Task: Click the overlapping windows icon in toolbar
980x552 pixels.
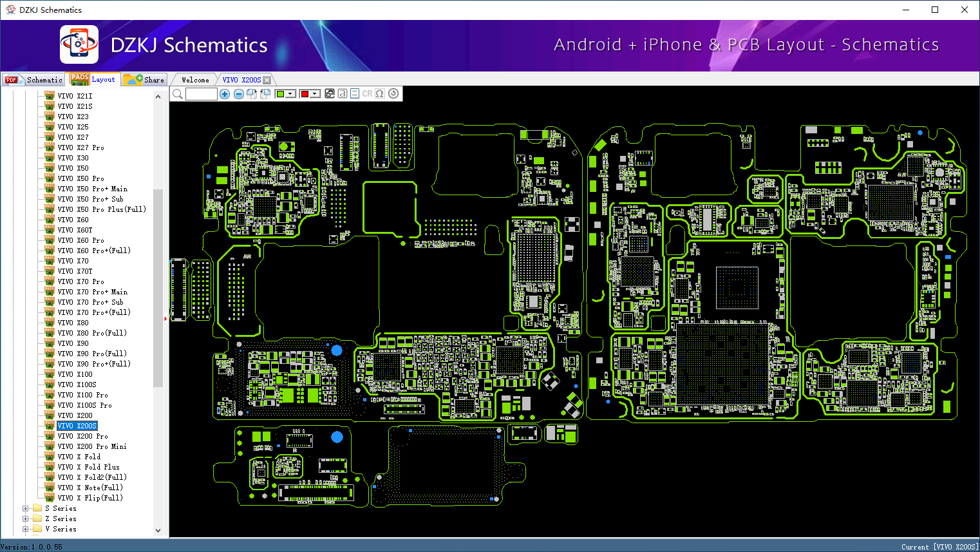Action: [x=330, y=93]
